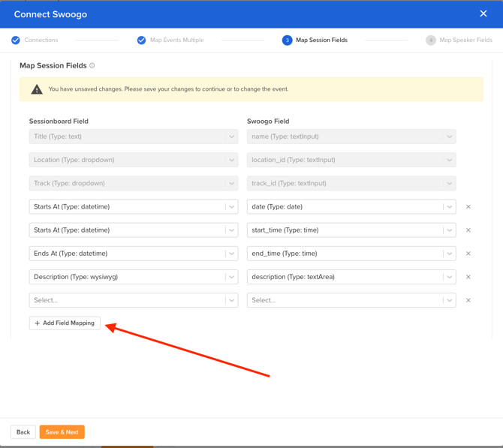The width and height of the screenshot is (503, 448).
Task: Click the disabled name (Type: textInput) field
Action: pyautogui.click(x=351, y=137)
